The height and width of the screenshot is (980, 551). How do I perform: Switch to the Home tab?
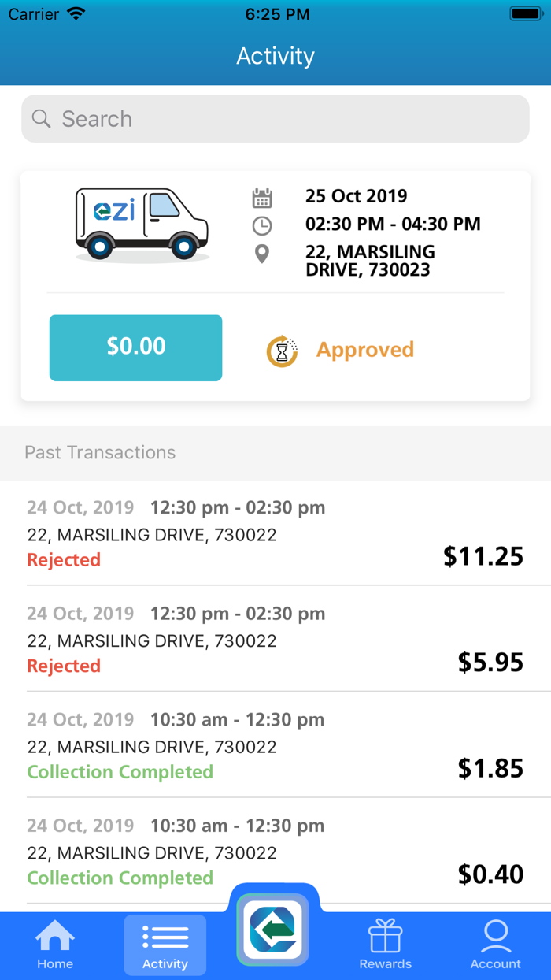click(54, 945)
